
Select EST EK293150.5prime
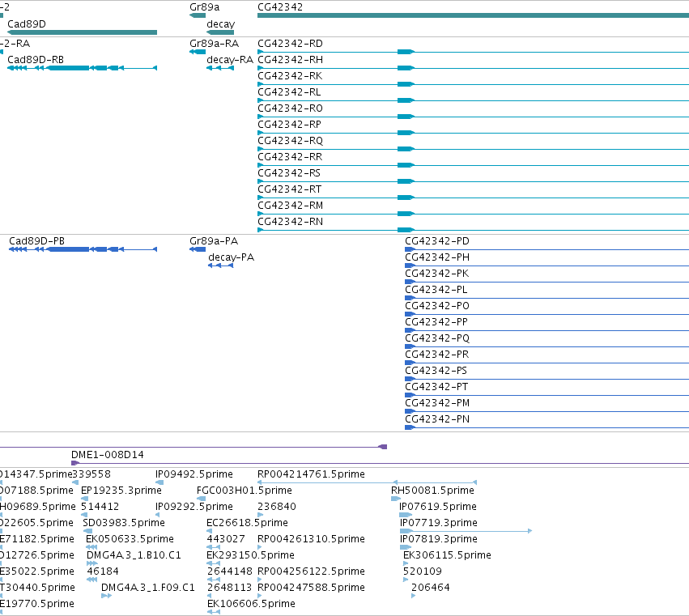coord(250,555)
